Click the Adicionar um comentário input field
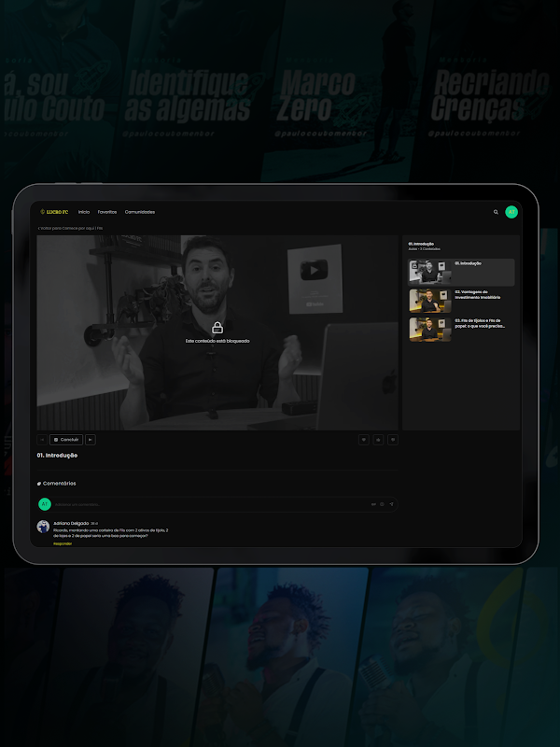This screenshot has width=560, height=747. click(217, 504)
